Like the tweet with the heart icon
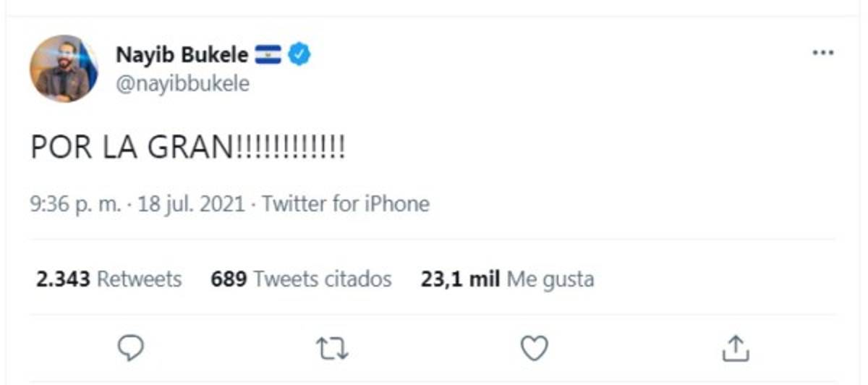 pyautogui.click(x=535, y=349)
